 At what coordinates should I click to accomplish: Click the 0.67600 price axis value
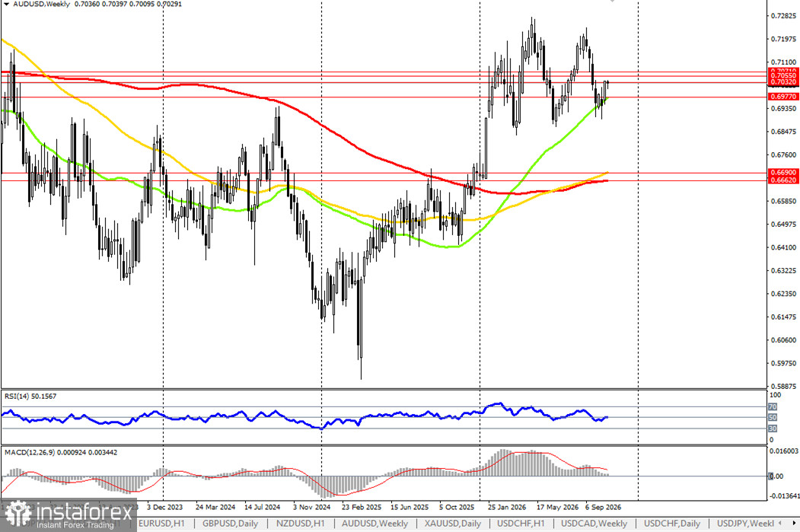pos(783,155)
